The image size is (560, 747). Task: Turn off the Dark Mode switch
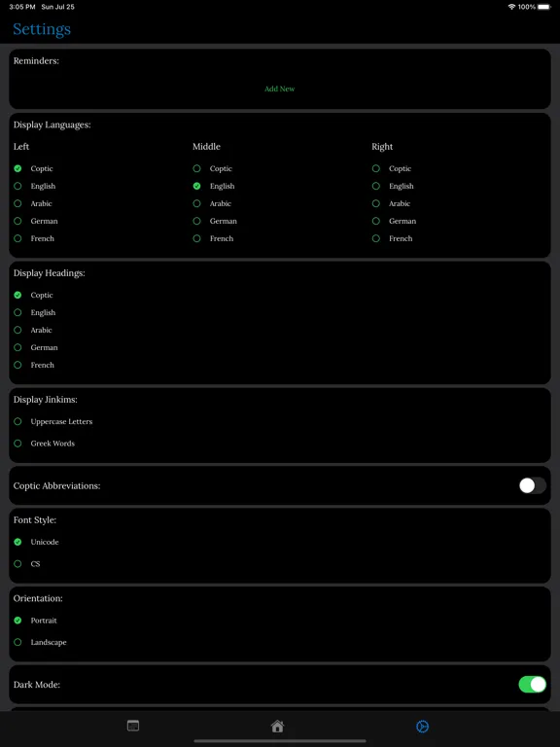533,685
